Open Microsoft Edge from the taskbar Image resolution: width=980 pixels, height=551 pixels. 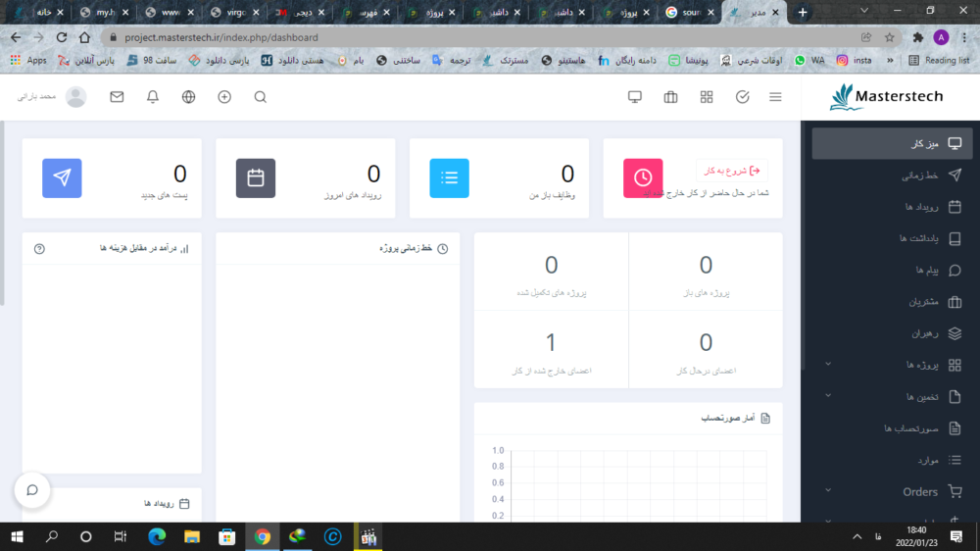(x=157, y=536)
